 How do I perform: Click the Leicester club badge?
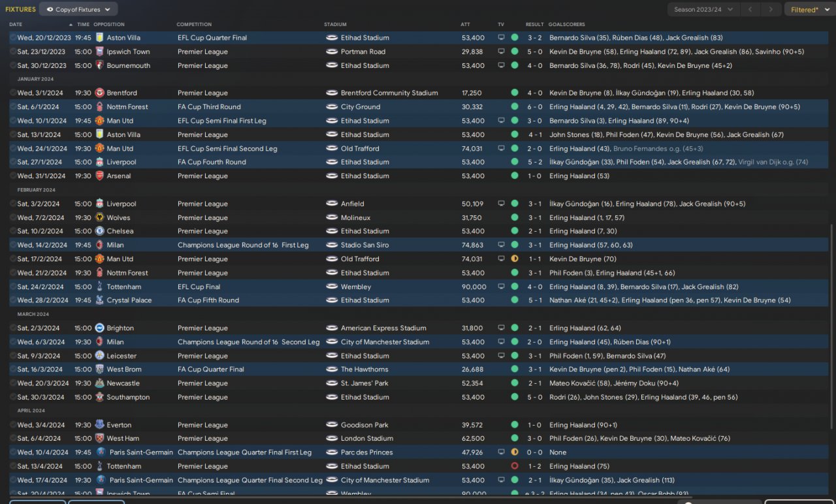pos(100,356)
